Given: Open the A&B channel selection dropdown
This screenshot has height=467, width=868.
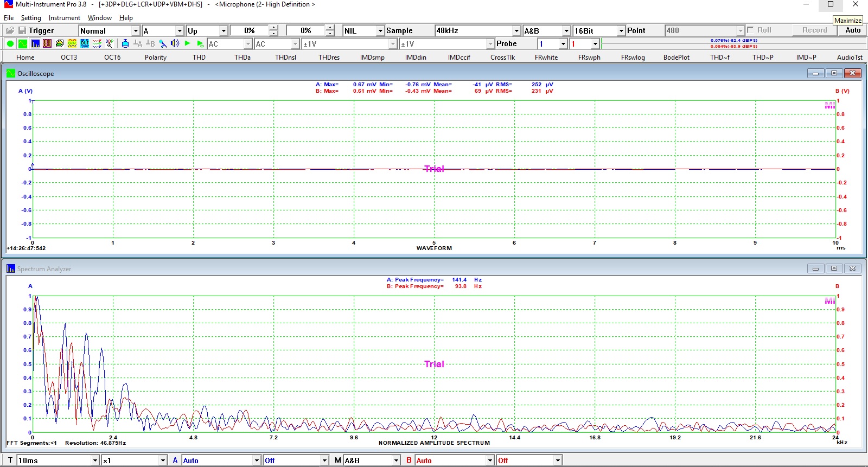Looking at the screenshot, I should (x=567, y=31).
